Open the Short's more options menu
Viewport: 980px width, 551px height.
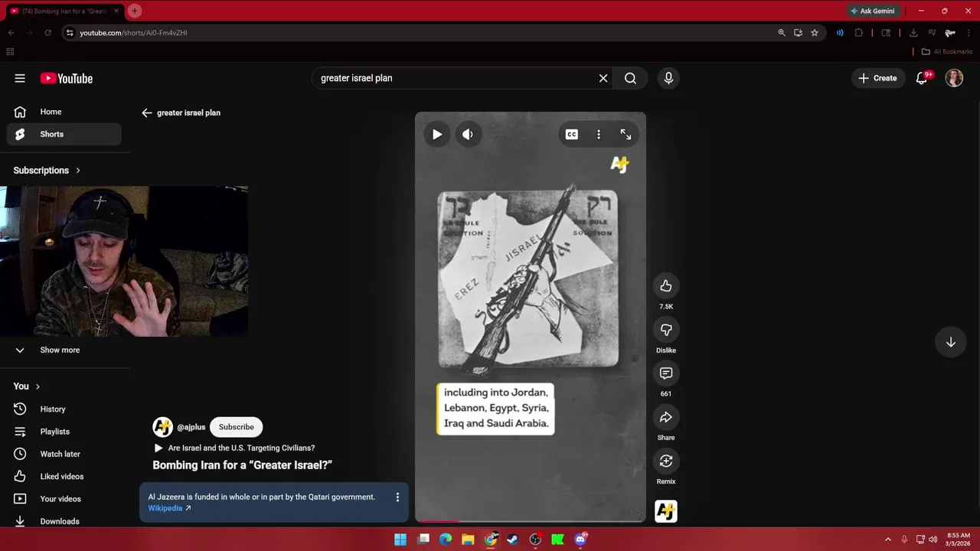click(599, 135)
